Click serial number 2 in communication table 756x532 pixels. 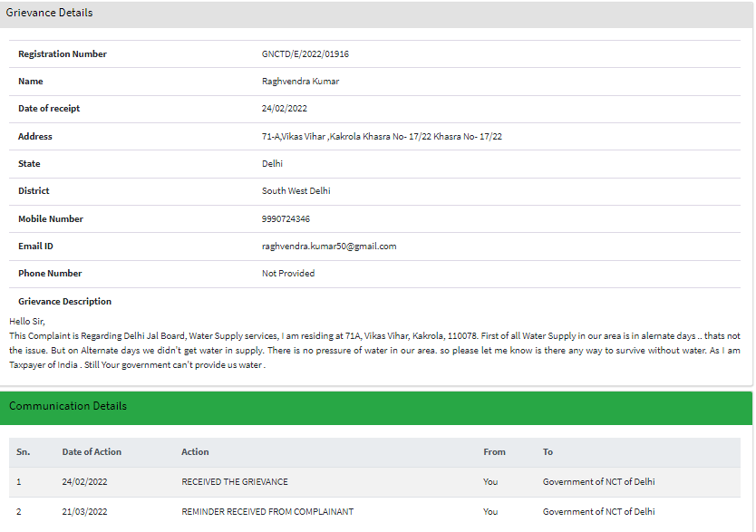click(x=19, y=512)
